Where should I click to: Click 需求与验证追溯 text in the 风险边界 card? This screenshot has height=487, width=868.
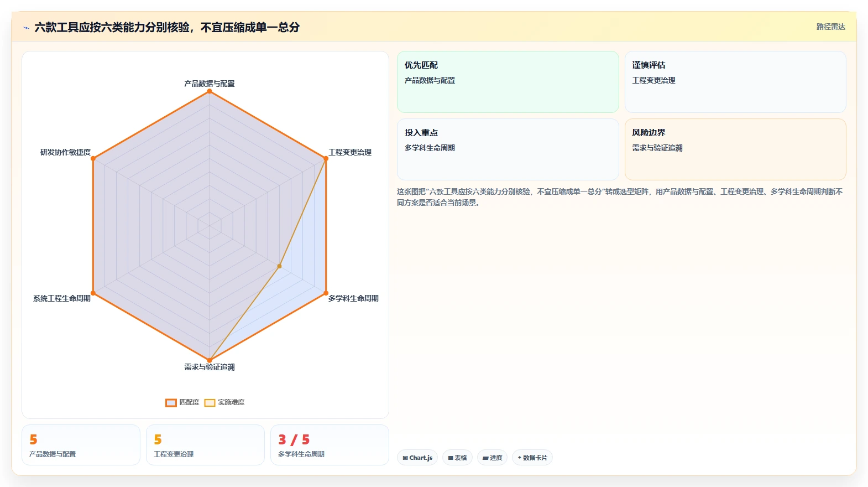click(657, 148)
